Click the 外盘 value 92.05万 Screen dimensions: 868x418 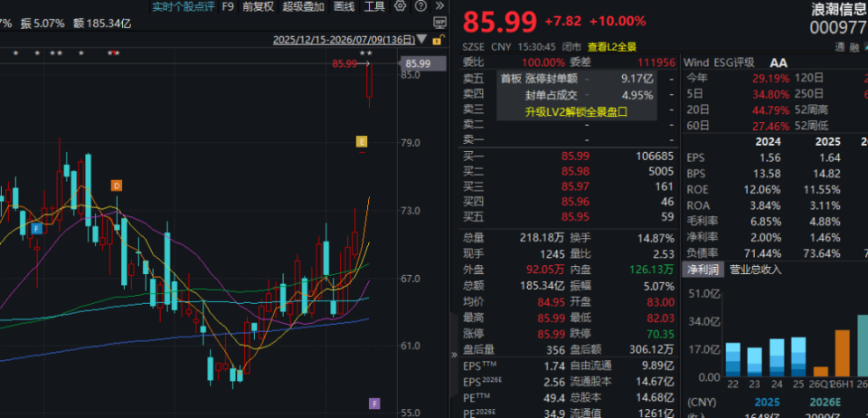coord(545,271)
